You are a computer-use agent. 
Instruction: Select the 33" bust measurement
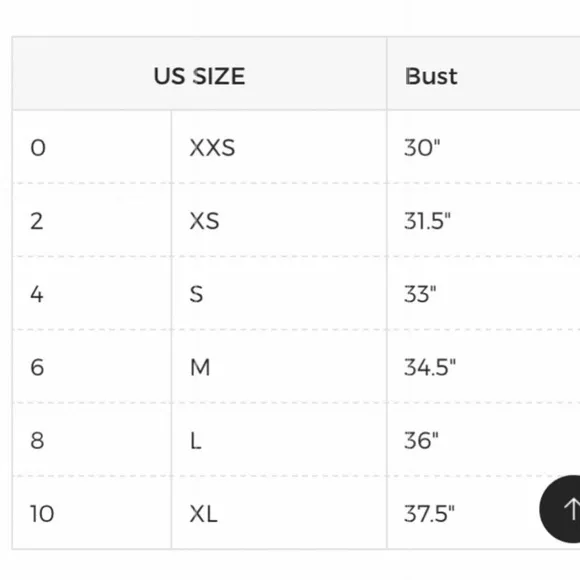(420, 294)
